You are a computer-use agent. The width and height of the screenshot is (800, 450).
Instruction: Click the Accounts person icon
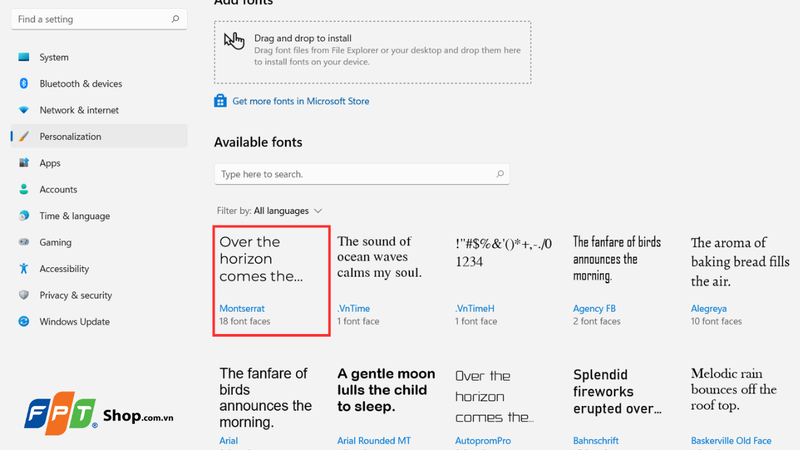tap(24, 189)
